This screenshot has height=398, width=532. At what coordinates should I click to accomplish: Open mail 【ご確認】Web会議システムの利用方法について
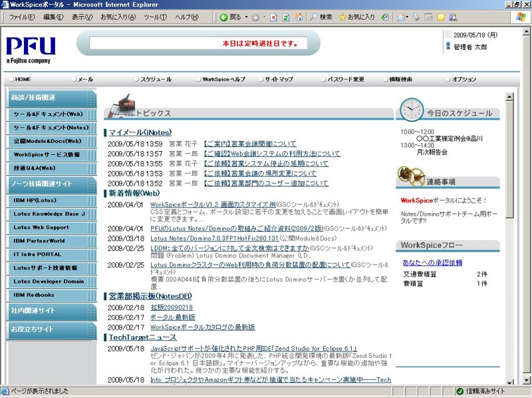[x=272, y=154]
